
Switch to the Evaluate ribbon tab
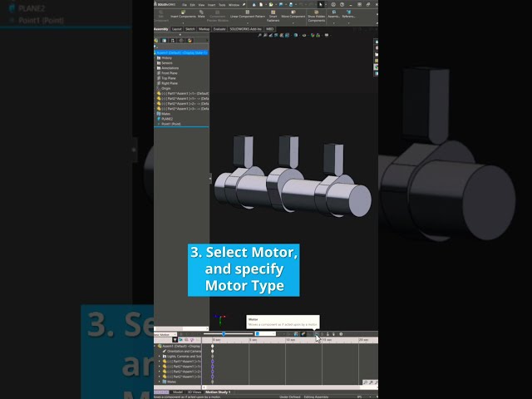click(219, 29)
